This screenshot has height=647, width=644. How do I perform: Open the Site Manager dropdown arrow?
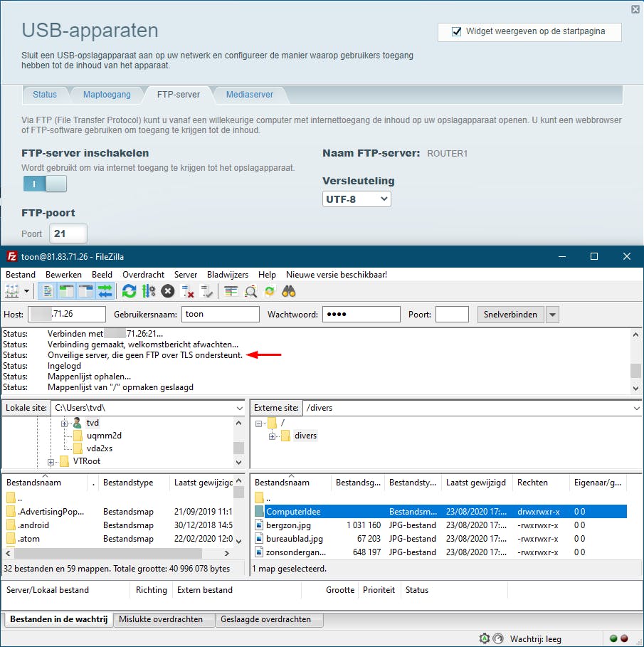tap(26, 291)
